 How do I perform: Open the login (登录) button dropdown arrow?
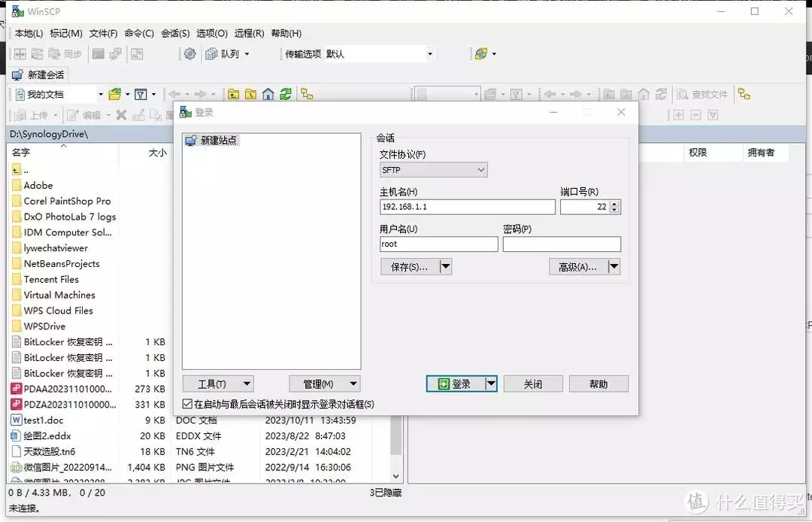tap(491, 384)
